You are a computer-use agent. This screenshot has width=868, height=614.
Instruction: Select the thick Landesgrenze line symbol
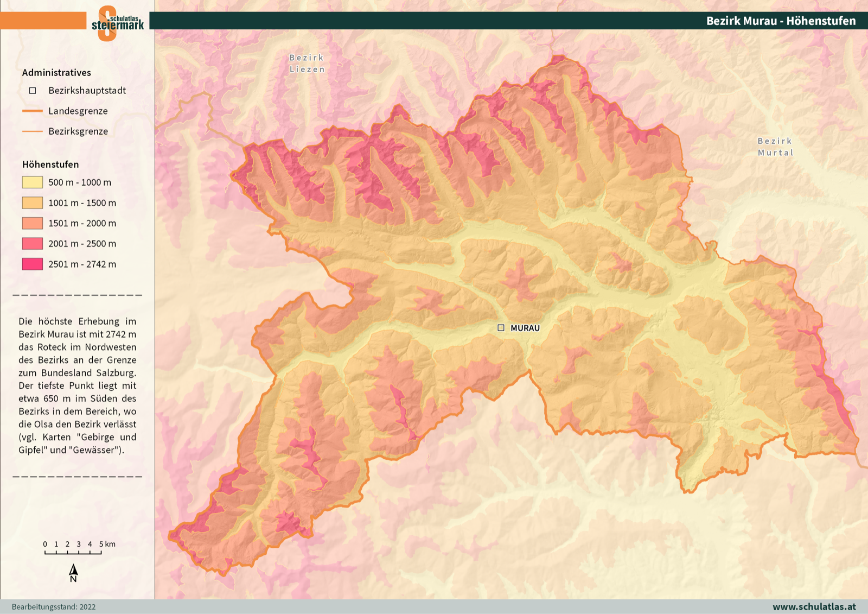[x=33, y=111]
